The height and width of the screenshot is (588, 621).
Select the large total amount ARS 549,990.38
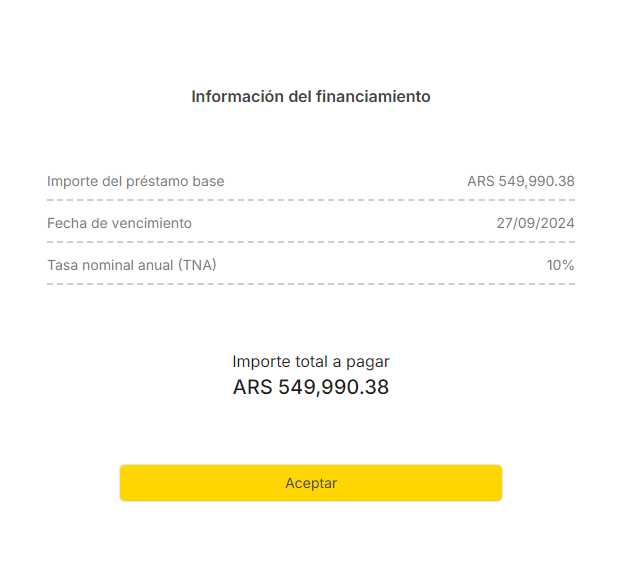tap(310, 387)
